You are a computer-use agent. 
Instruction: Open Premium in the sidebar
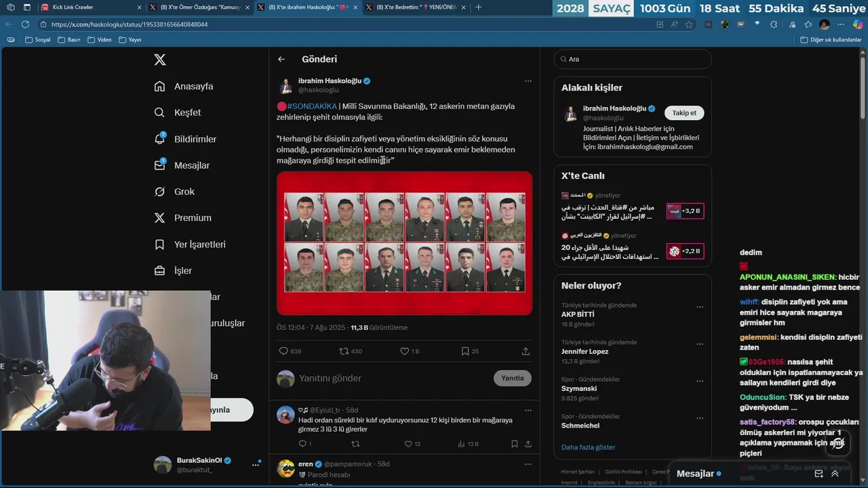tap(183, 218)
